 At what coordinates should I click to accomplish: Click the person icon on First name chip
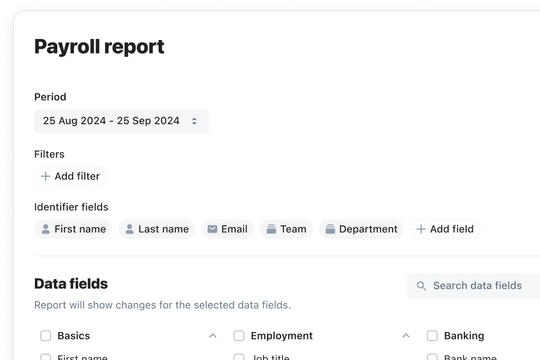click(45, 229)
